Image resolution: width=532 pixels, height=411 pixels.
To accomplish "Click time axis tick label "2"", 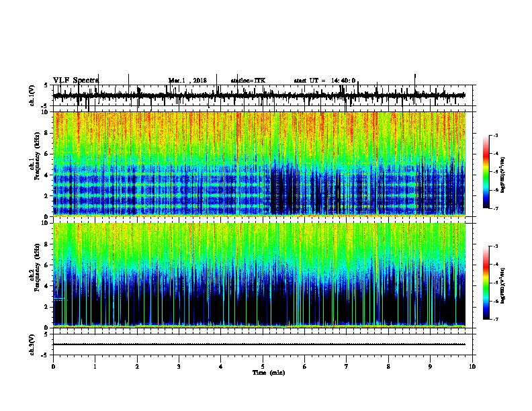I will 137,366.
